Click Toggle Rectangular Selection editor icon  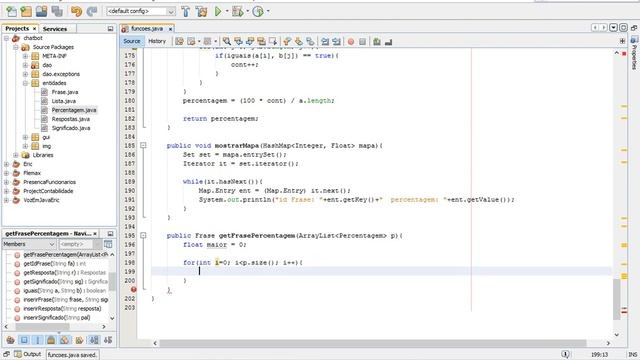(273, 41)
